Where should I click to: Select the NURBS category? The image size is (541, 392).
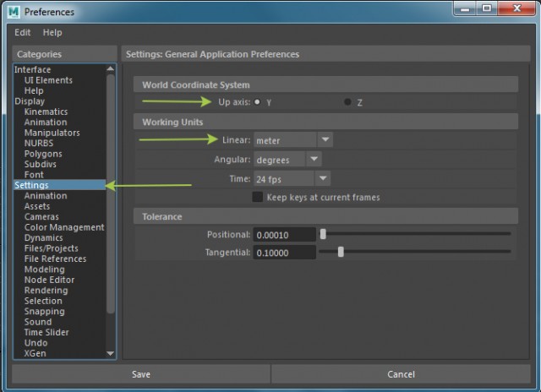point(39,143)
